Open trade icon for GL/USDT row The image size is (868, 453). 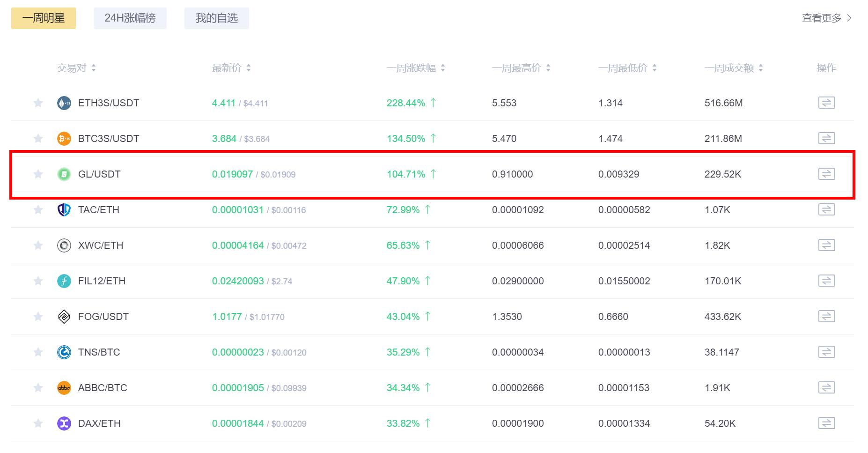tap(826, 174)
